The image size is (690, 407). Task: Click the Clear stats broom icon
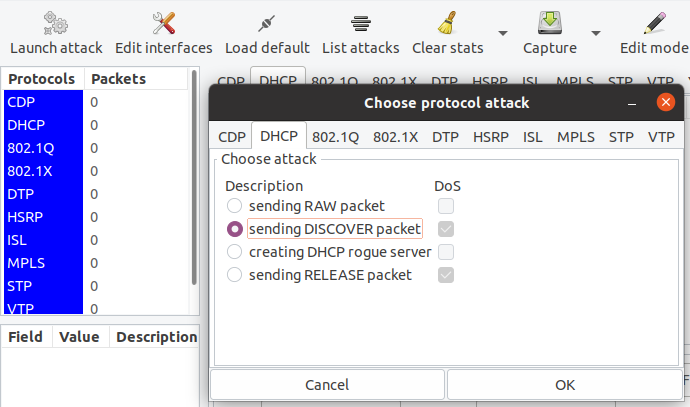point(447,23)
